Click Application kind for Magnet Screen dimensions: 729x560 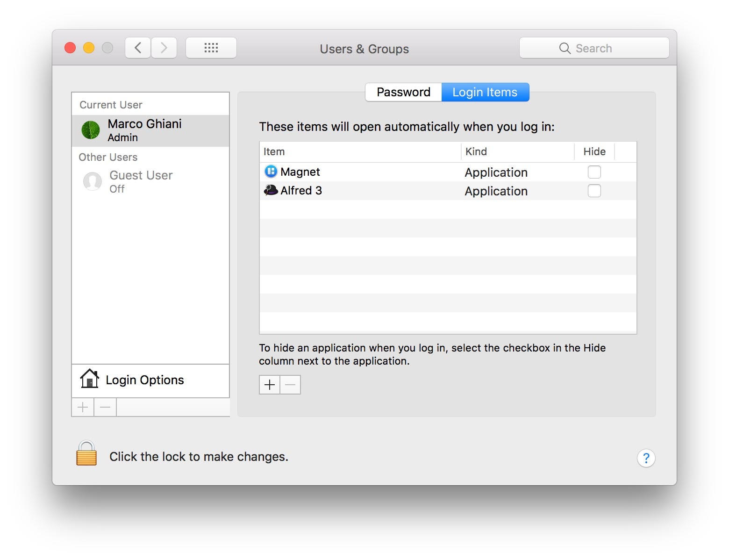(x=496, y=172)
